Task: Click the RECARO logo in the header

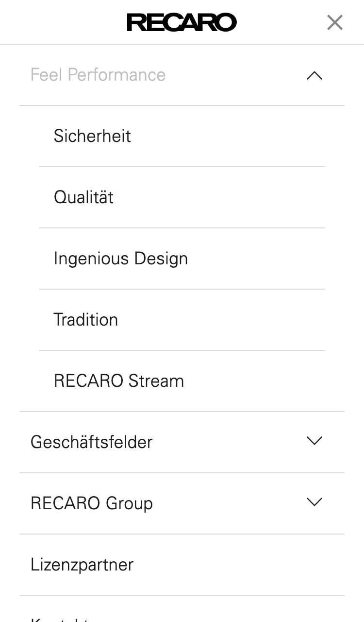Action: (x=182, y=22)
